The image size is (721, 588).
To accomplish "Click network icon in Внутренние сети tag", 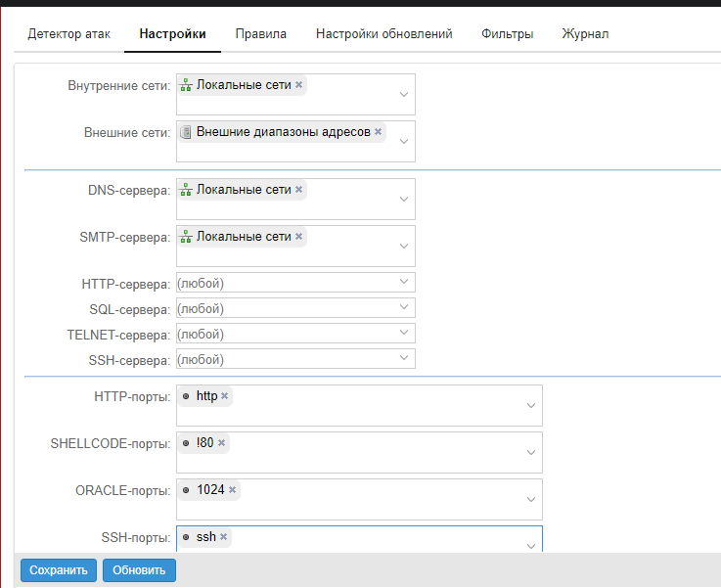I will tap(186, 85).
